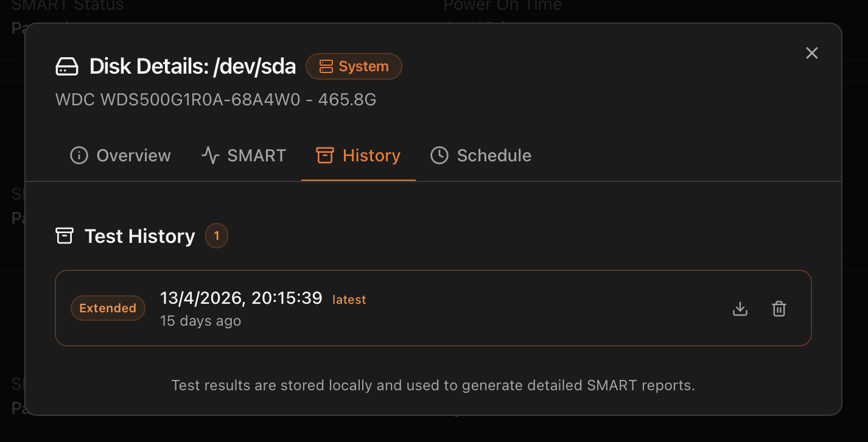This screenshot has height=442, width=868.
Task: Select the History tab
Action: pos(359,155)
